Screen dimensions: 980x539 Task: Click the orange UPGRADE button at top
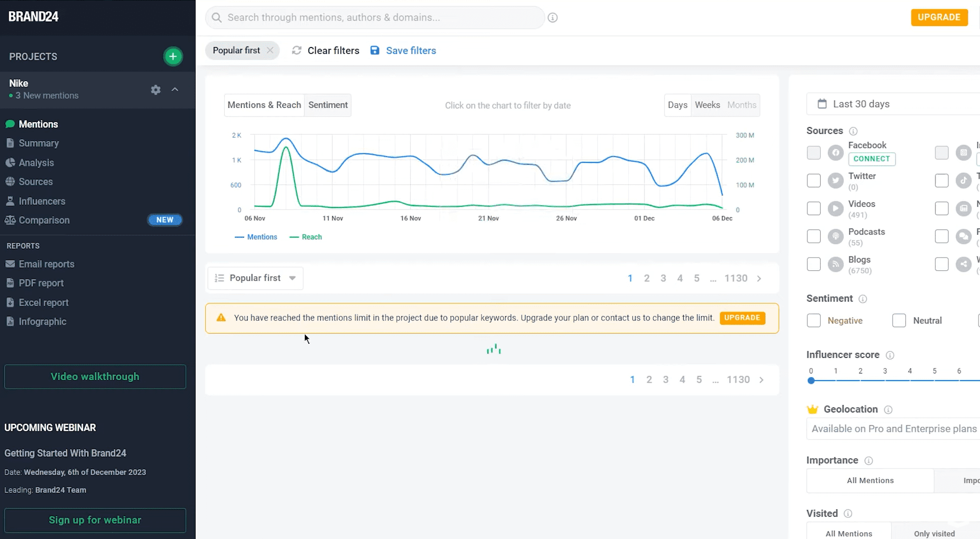[939, 17]
